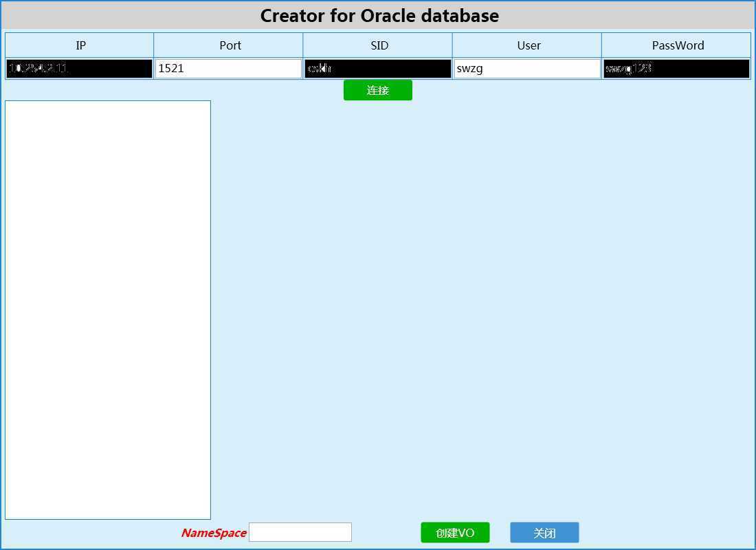This screenshot has height=550, width=756.
Task: Click the red NameSpace label
Action: (x=214, y=533)
